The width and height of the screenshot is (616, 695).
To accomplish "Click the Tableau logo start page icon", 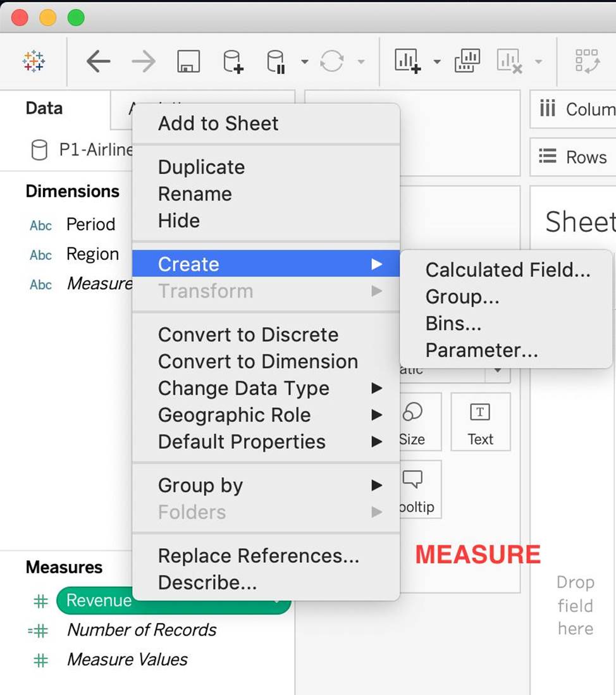I will (x=34, y=61).
